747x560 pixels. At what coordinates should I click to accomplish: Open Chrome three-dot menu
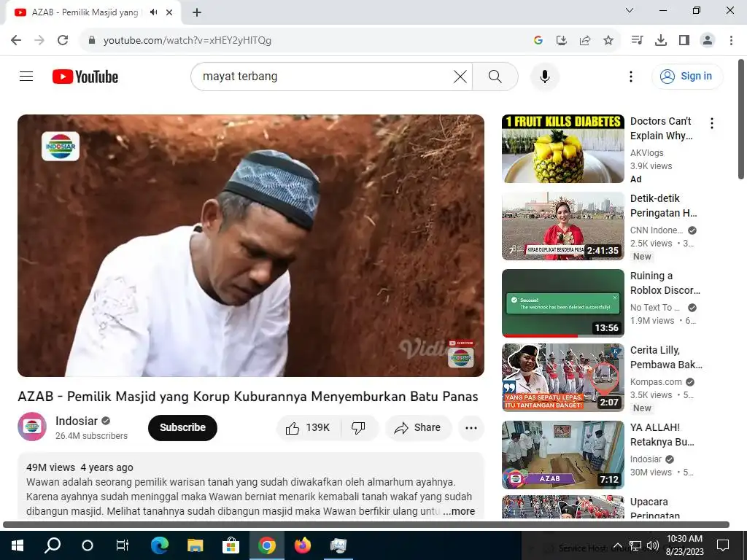(731, 40)
